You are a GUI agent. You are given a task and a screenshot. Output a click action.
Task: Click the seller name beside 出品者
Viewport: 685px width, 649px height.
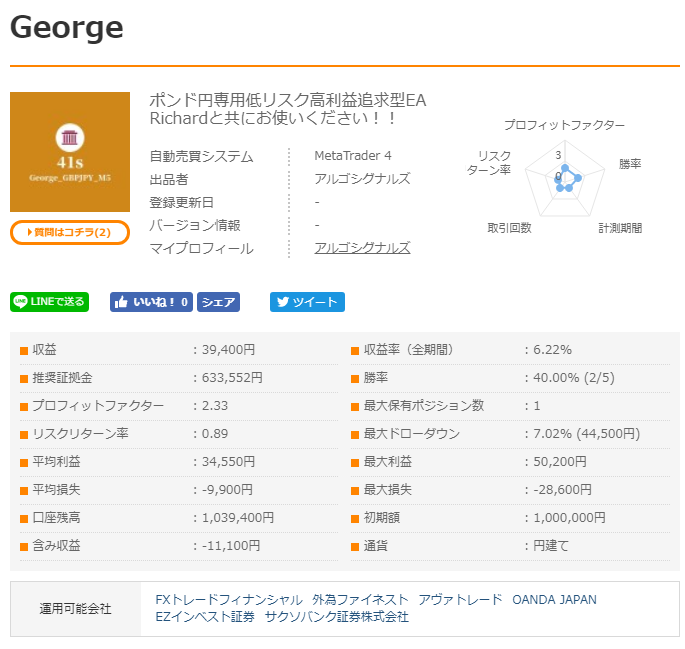click(362, 179)
